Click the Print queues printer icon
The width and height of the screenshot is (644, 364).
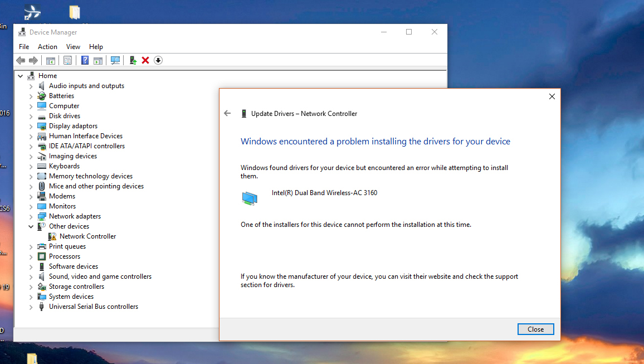coord(41,246)
